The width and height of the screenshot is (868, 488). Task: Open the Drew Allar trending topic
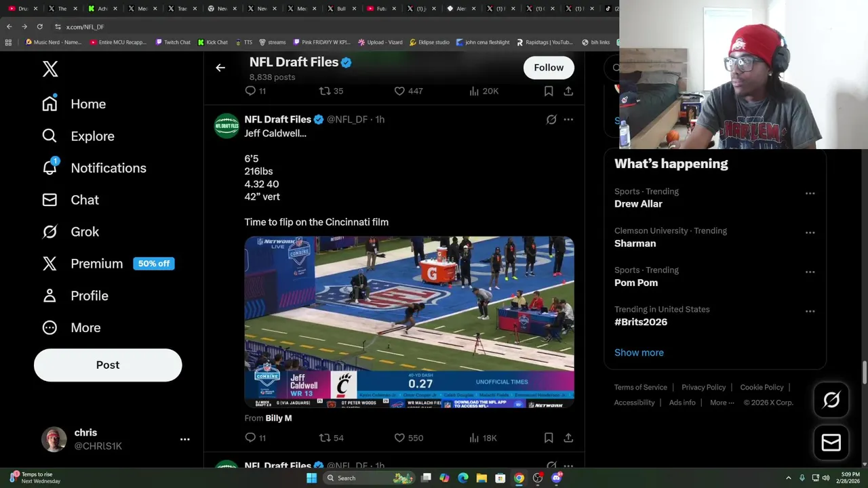click(638, 204)
